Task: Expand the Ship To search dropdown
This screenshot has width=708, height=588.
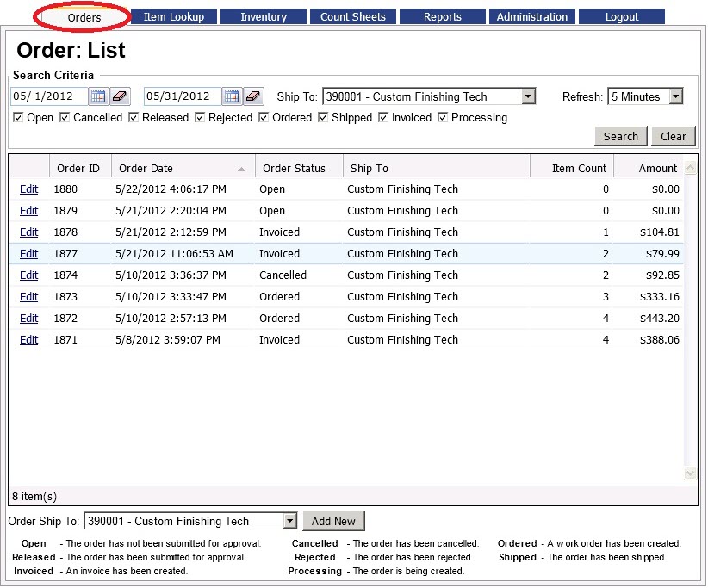Action: [529, 96]
